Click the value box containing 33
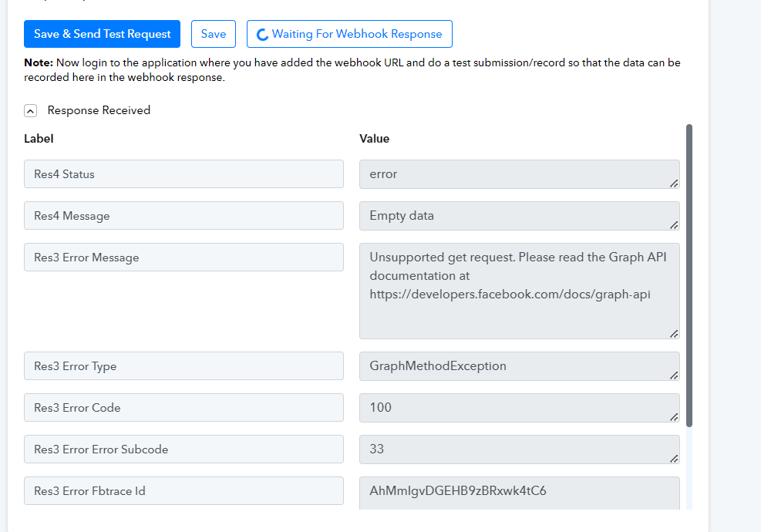The width and height of the screenshot is (761, 532). (x=520, y=450)
